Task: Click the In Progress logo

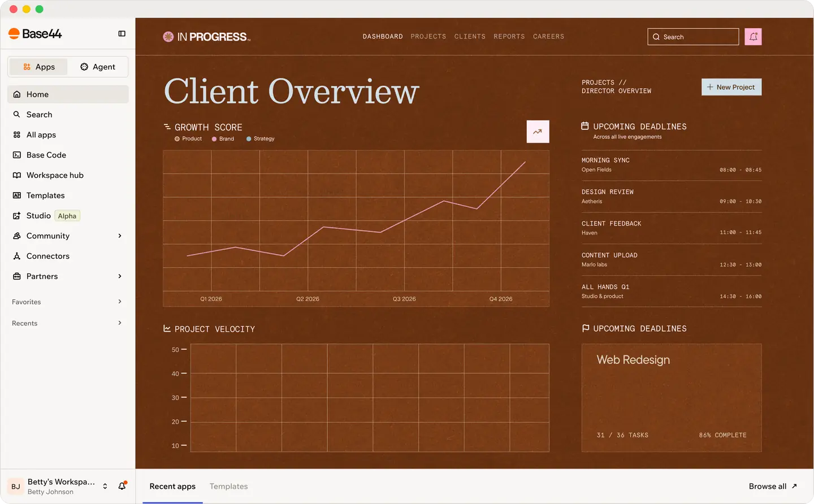Action: (206, 37)
